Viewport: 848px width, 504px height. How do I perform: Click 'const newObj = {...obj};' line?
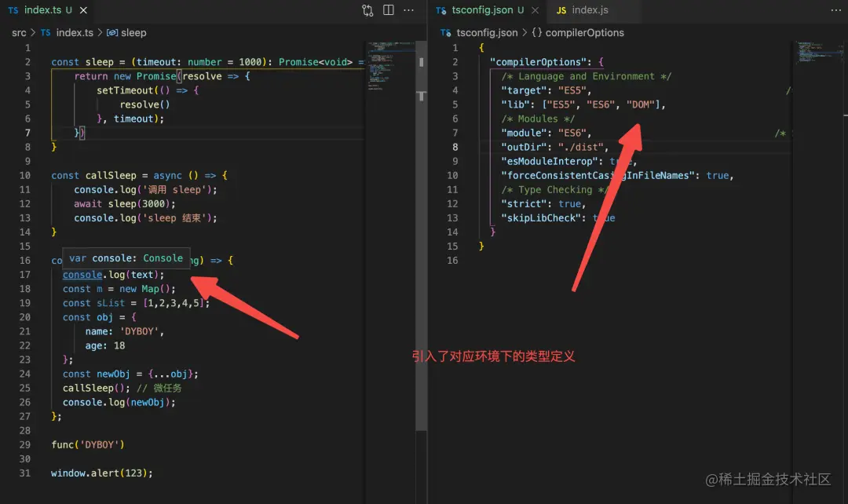(130, 374)
